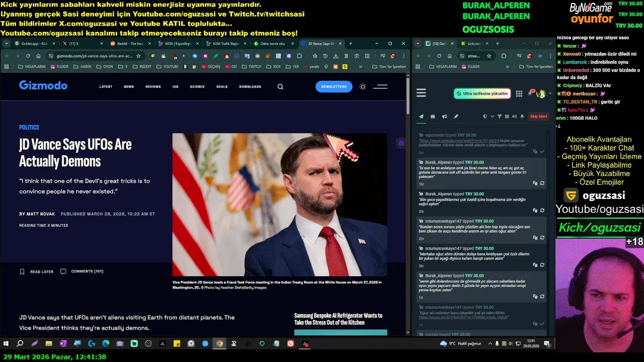Open HABER bookmark folder
Viewport: 644px width, 362px height.
[x=83, y=66]
